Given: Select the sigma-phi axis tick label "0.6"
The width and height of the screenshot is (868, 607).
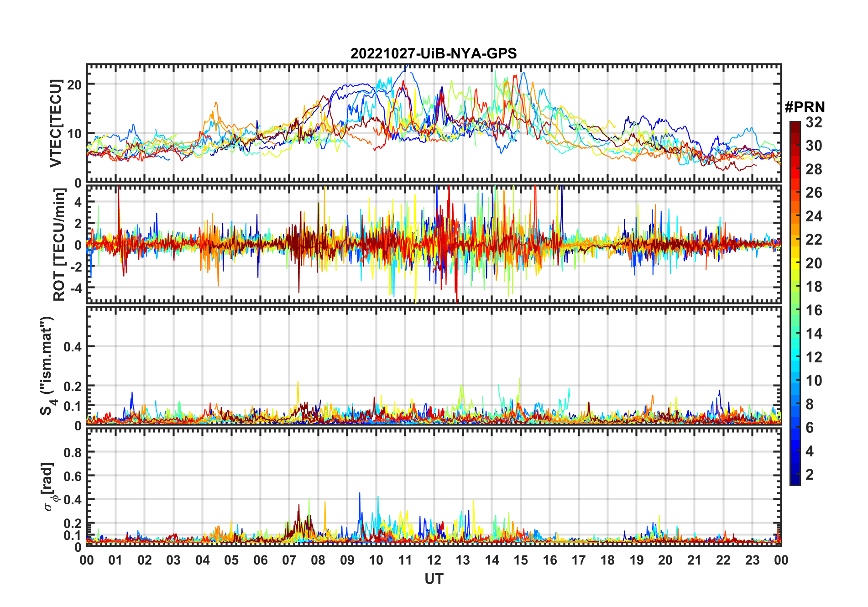Looking at the screenshot, I should pyautogui.click(x=73, y=476).
